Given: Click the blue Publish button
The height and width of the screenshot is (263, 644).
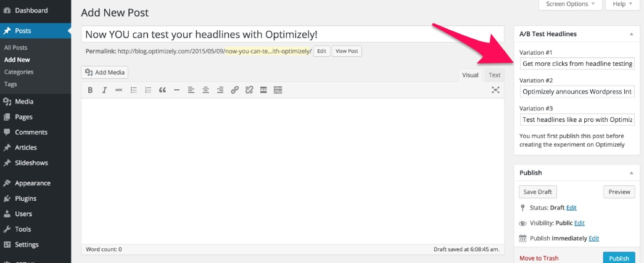Looking at the screenshot, I should (619, 258).
